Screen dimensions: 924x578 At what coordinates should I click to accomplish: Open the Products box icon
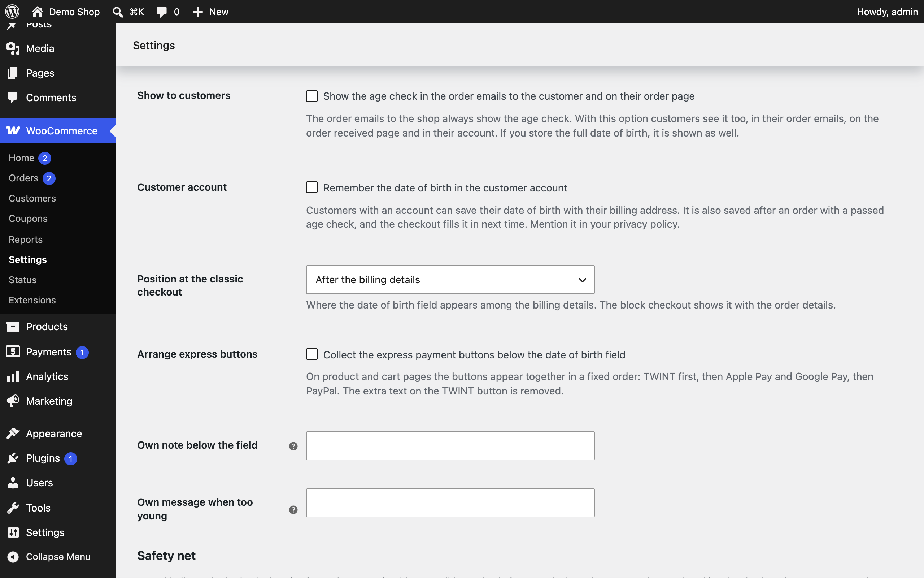tap(13, 327)
